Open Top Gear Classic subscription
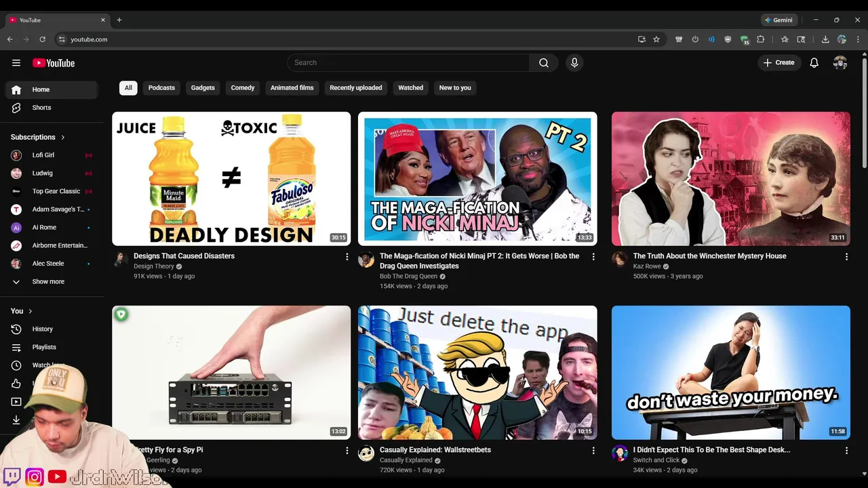Image resolution: width=868 pixels, height=488 pixels. [52, 191]
